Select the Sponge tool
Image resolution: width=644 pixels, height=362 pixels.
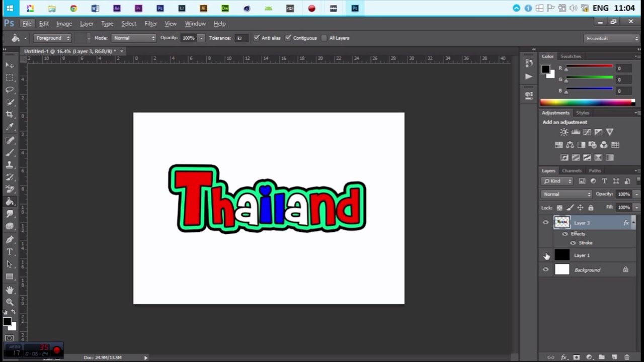(x=10, y=226)
